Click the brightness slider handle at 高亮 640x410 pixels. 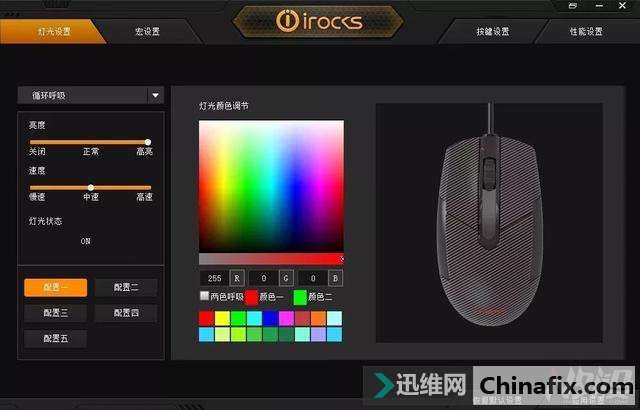click(148, 142)
